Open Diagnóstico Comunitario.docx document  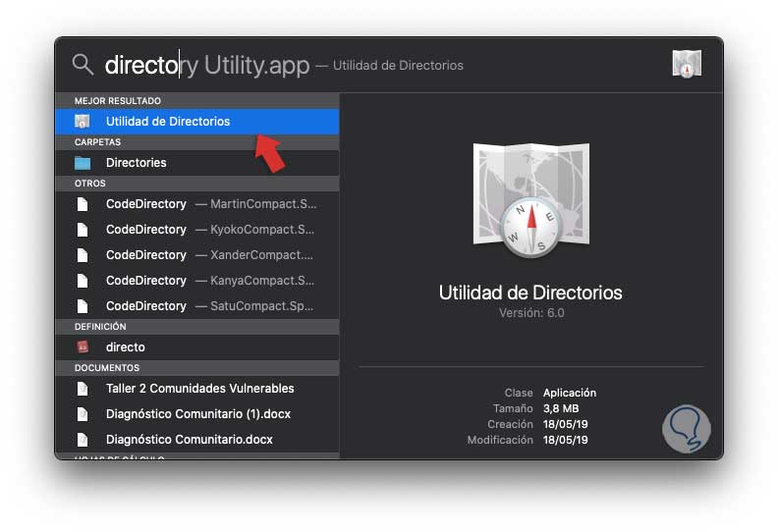click(x=197, y=440)
